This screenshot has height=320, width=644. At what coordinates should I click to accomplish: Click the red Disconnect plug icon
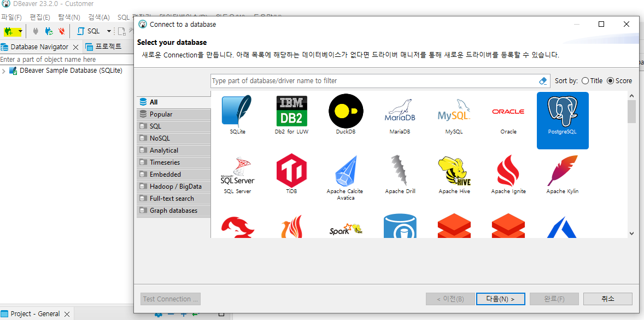[x=62, y=31]
